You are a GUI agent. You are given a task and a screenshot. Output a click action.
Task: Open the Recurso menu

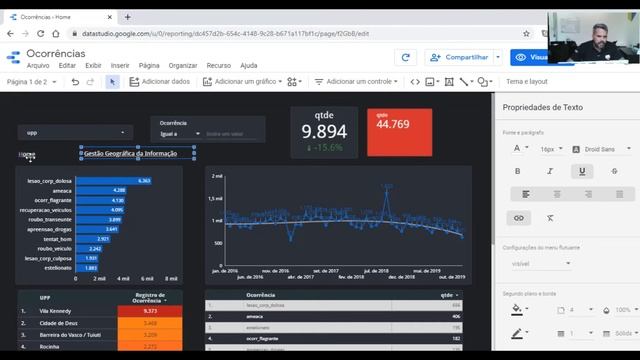coord(219,65)
